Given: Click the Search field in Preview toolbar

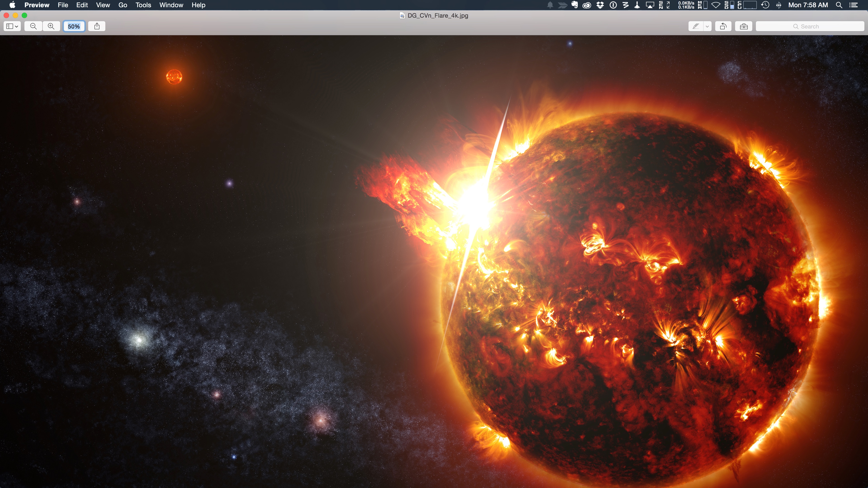Looking at the screenshot, I should tap(810, 26).
